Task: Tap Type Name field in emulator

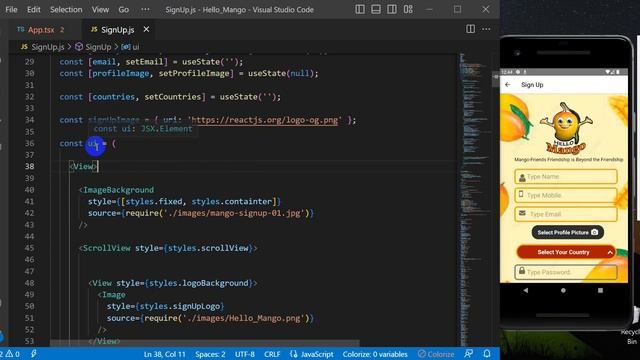Action: tap(566, 177)
